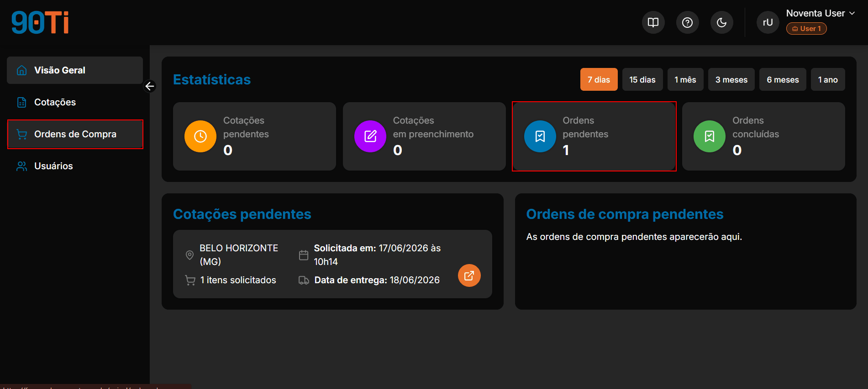Choose the 6 meses range

tap(782, 79)
